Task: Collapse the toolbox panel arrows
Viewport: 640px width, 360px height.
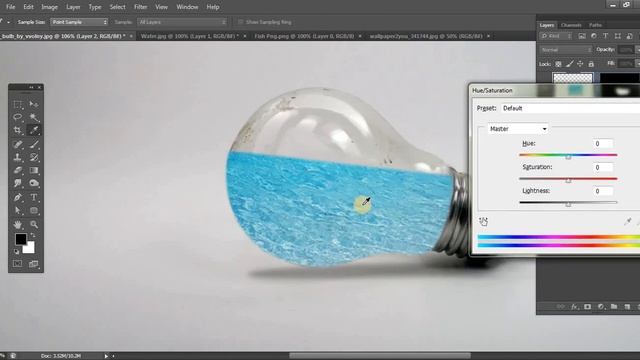Action: [31, 87]
